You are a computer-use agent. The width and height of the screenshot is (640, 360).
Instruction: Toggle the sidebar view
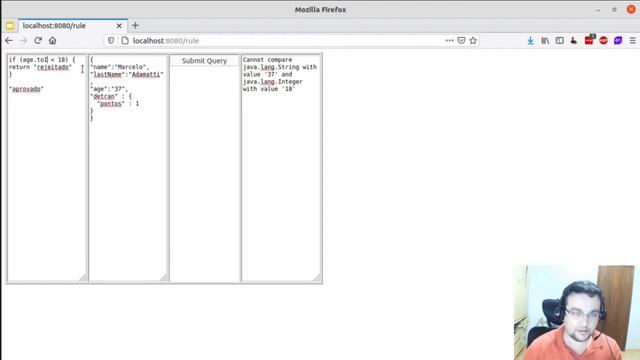click(x=560, y=40)
